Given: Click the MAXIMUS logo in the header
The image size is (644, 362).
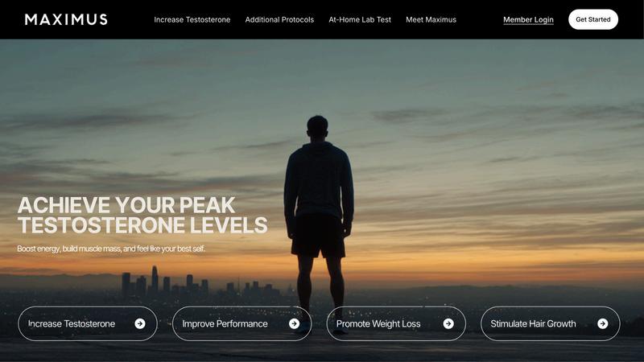Looking at the screenshot, I should 66,19.
